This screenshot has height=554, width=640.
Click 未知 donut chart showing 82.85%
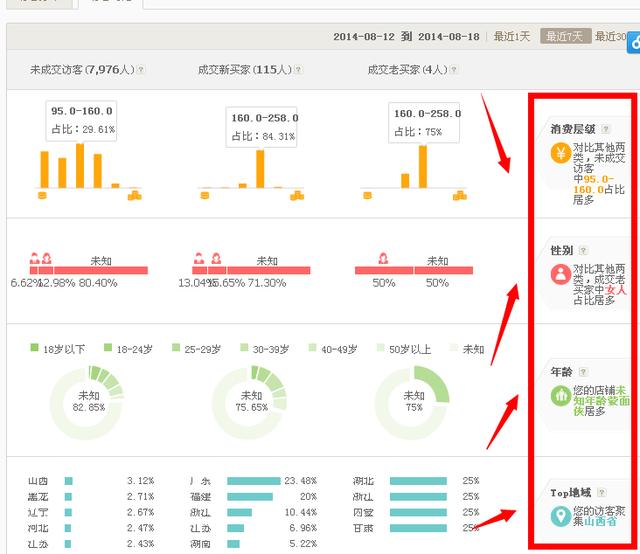tap(88, 402)
